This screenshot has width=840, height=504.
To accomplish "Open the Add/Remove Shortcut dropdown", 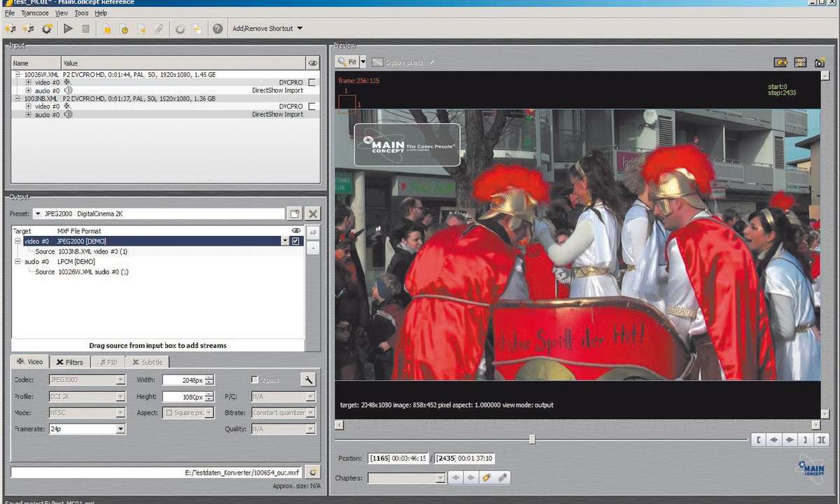I will pos(267,29).
